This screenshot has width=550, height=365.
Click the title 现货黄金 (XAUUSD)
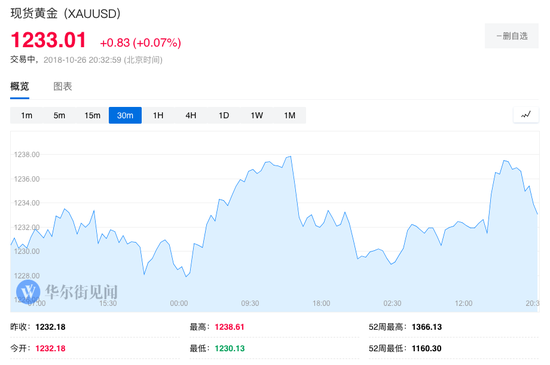[x=66, y=14]
